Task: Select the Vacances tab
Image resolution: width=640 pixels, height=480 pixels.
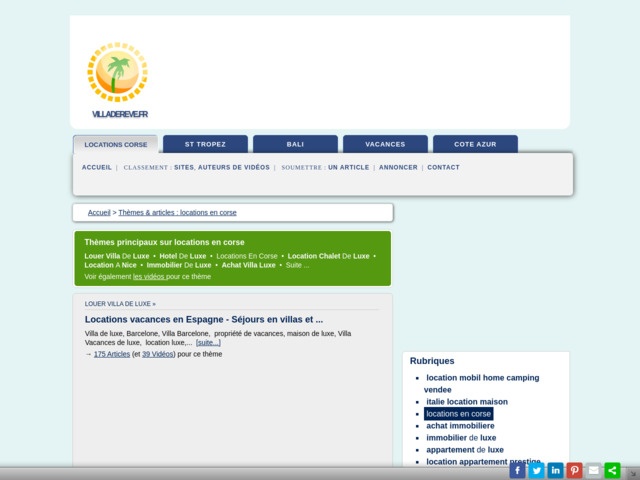Action: pyautogui.click(x=385, y=144)
